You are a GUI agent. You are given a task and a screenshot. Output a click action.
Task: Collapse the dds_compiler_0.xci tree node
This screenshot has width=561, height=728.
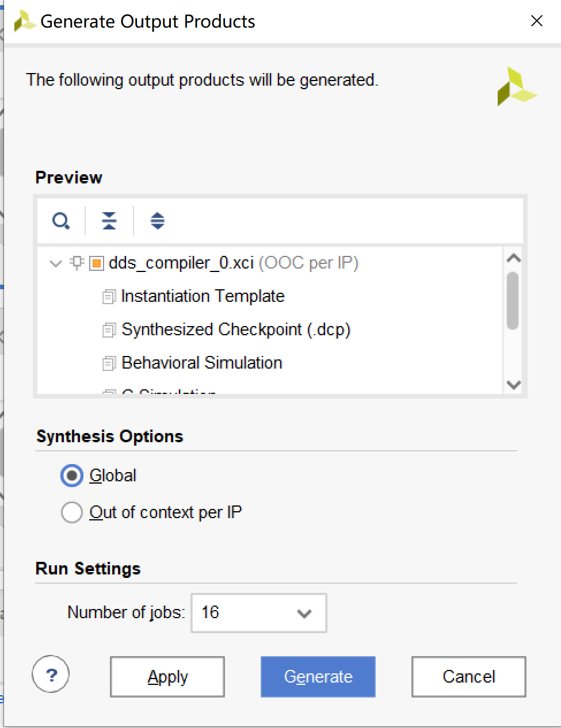click(56, 263)
